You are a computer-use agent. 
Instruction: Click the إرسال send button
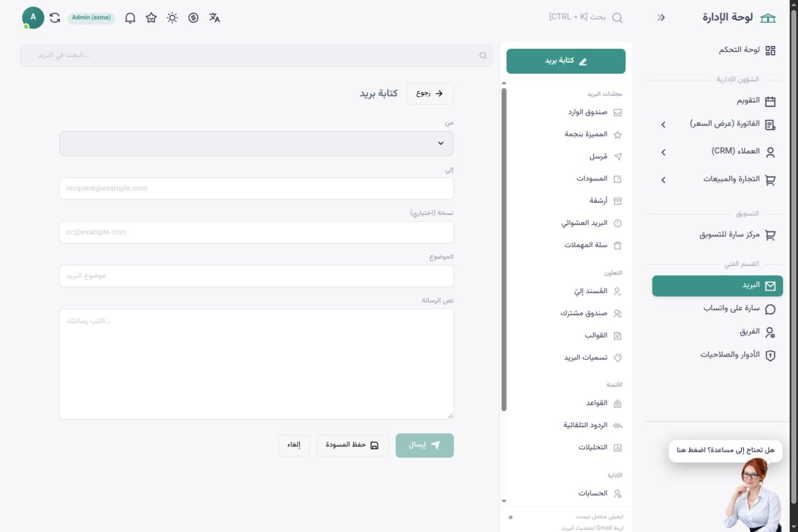click(x=424, y=445)
